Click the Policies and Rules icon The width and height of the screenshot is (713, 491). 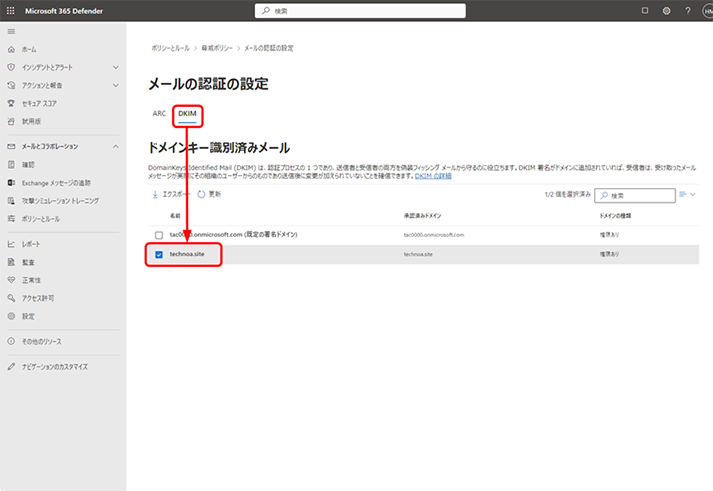[11, 219]
